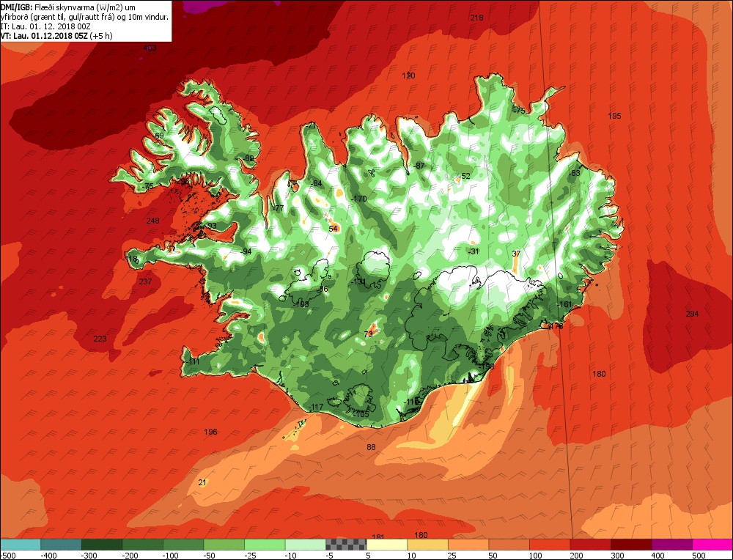Click the -196 value on the south coast

(486, 366)
